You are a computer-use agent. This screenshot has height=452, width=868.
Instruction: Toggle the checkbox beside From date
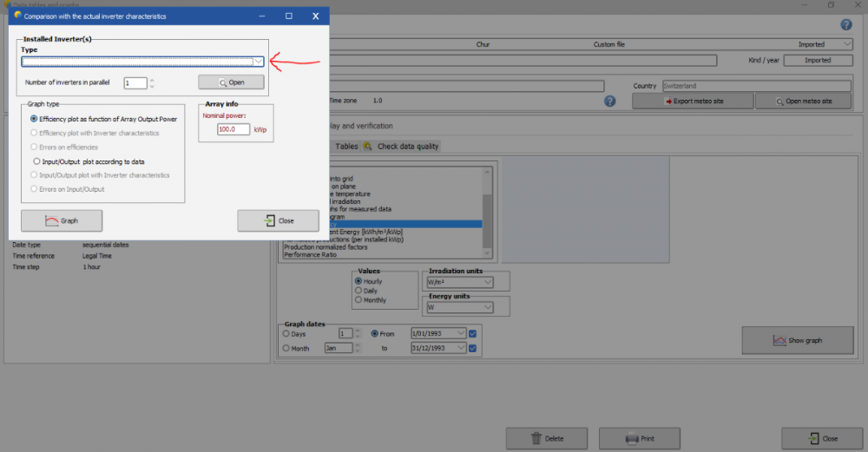click(x=473, y=333)
